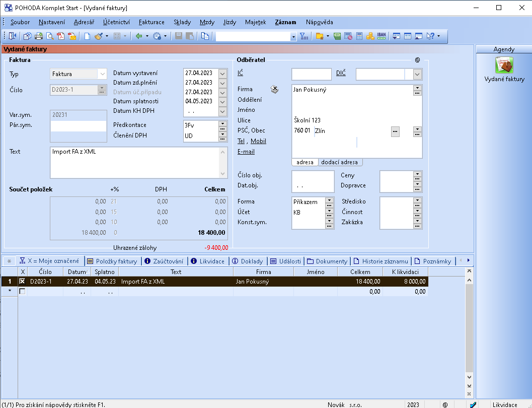Screen dimensions: 532x408
Task: Open the Účetnictví menu
Action: pyautogui.click(x=116, y=22)
